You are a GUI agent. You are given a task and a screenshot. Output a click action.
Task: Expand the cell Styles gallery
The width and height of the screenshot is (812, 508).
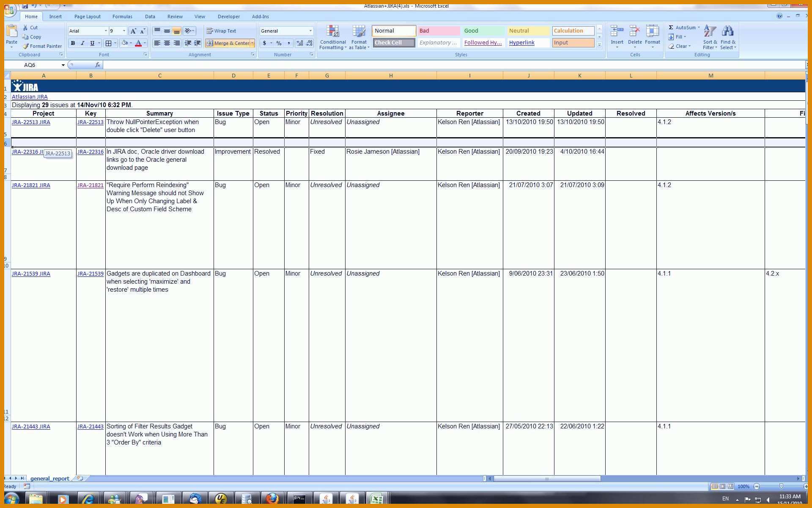coord(599,44)
